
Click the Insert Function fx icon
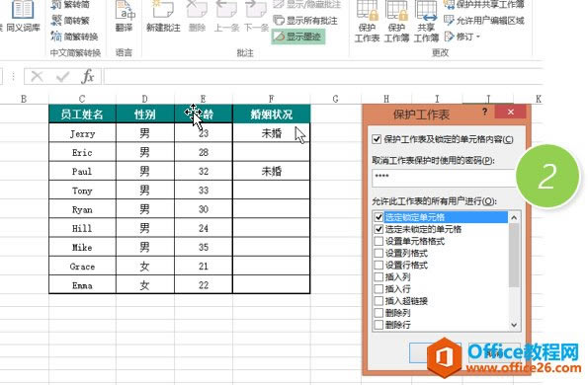pyautogui.click(x=88, y=76)
